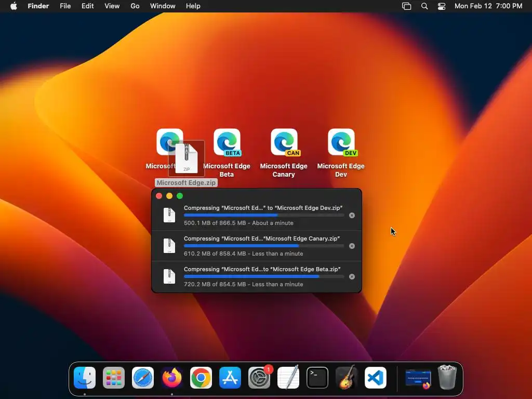Select the Microsoft Edge.zip file icon
Screen dimensions: 532x399
click(x=187, y=158)
